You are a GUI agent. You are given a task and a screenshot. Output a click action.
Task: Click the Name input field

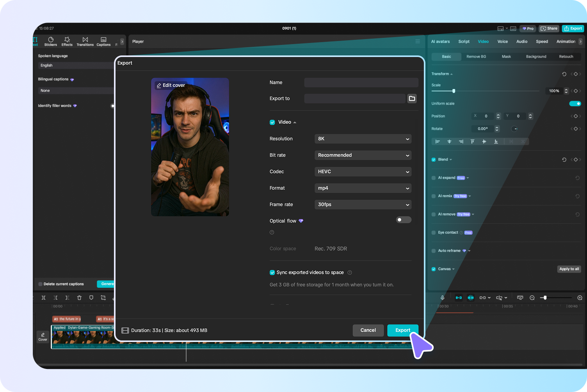coord(361,82)
